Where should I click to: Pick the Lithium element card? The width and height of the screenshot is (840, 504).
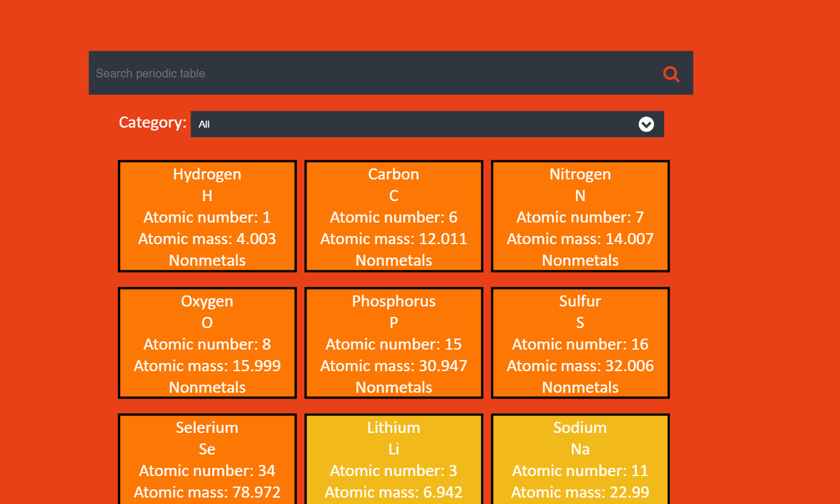point(393,459)
